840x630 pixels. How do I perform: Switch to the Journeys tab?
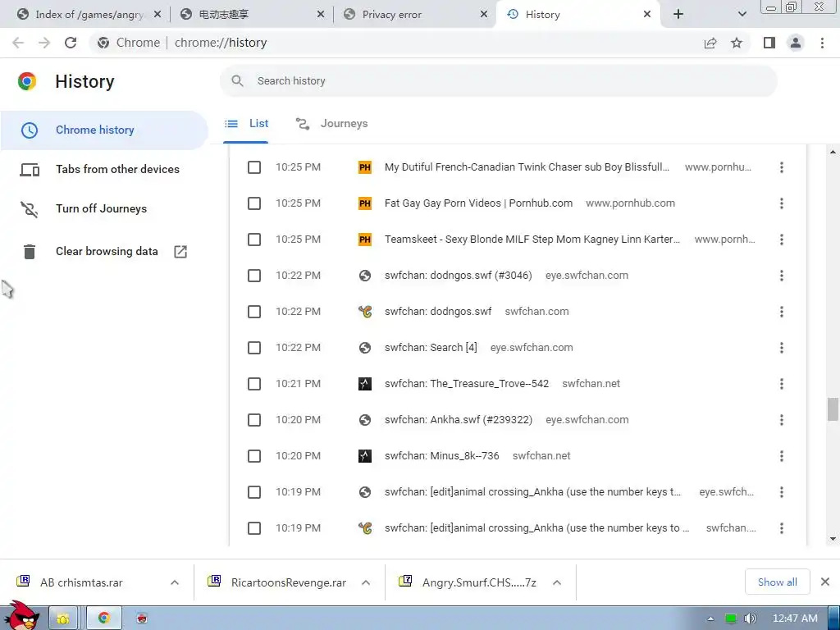tap(332, 124)
